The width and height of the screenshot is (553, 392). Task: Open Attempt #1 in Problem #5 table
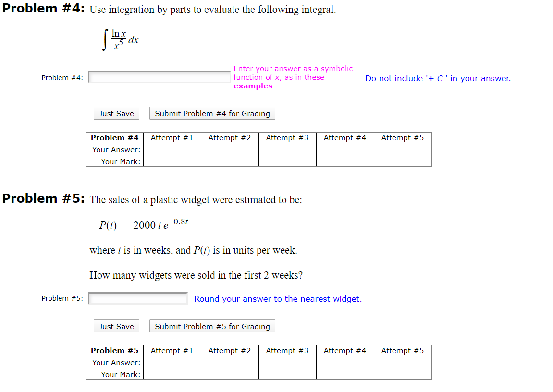[x=172, y=350]
